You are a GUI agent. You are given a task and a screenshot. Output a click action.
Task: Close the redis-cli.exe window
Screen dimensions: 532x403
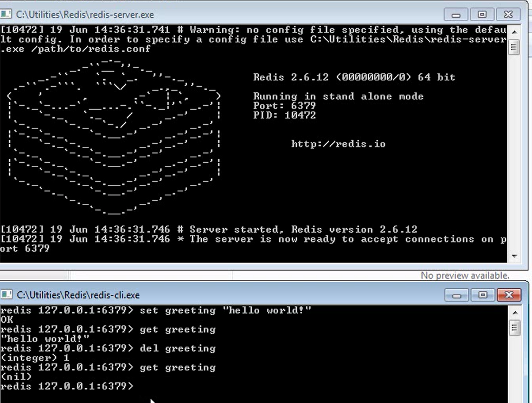tap(509, 295)
